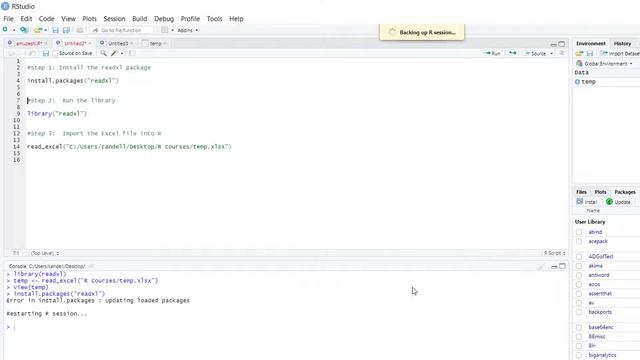Open the Source button dropdown arrow
640x360 pixels.
point(551,53)
